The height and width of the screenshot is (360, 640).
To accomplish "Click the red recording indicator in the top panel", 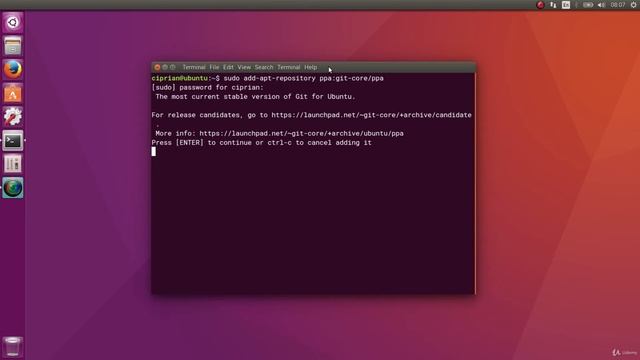I will click(x=540, y=5).
